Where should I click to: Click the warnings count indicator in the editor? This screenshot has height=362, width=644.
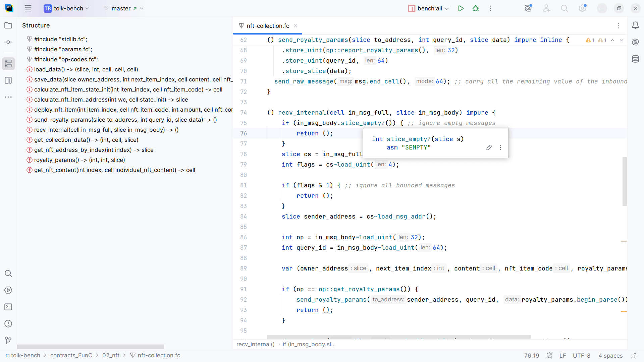596,40
